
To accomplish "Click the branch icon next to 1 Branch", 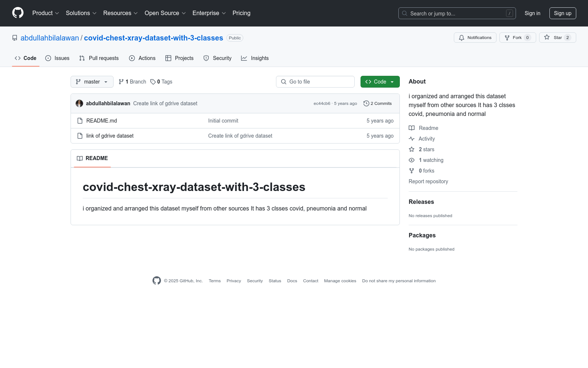I will coord(121,82).
